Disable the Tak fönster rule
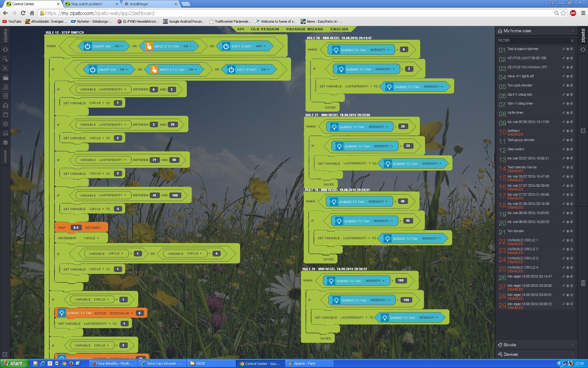This screenshot has width=588, height=368. tap(571, 231)
